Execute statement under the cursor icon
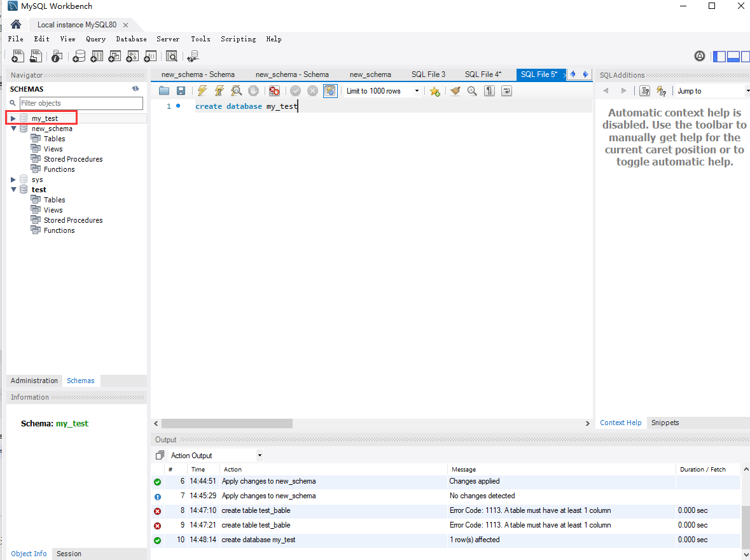This screenshot has width=750, height=560. [219, 90]
